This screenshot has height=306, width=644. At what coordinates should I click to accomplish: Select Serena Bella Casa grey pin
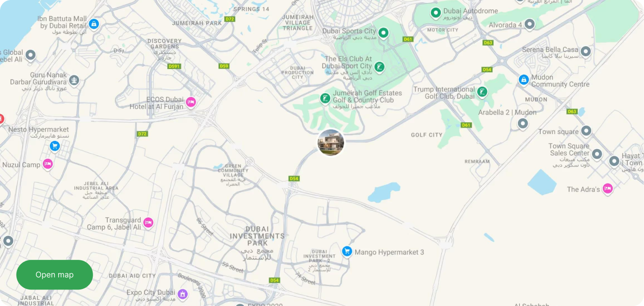pos(586,51)
